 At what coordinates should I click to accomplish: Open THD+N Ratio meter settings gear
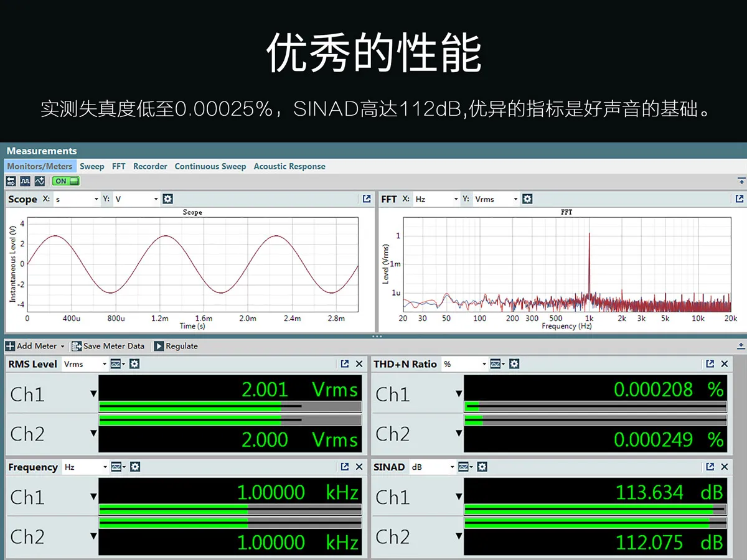515,364
